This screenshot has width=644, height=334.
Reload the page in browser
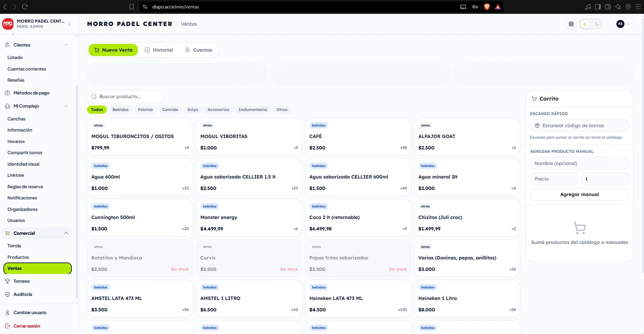pyautogui.click(x=25, y=7)
